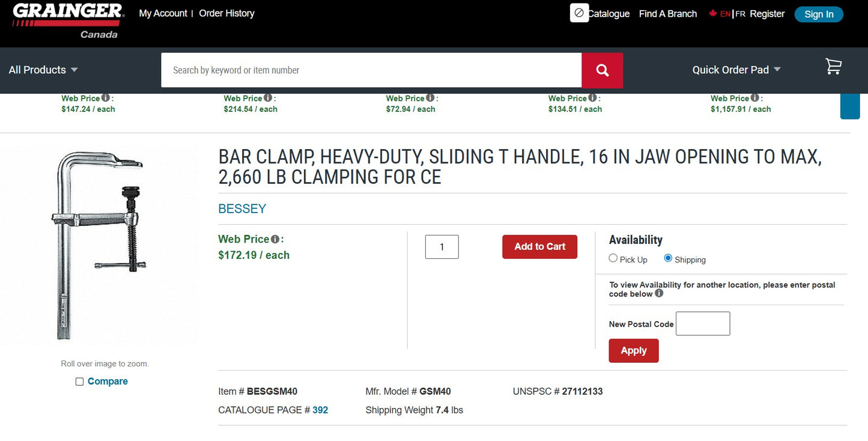This screenshot has width=868, height=441.
Task: Select the Shipping radio button
Action: click(x=667, y=258)
